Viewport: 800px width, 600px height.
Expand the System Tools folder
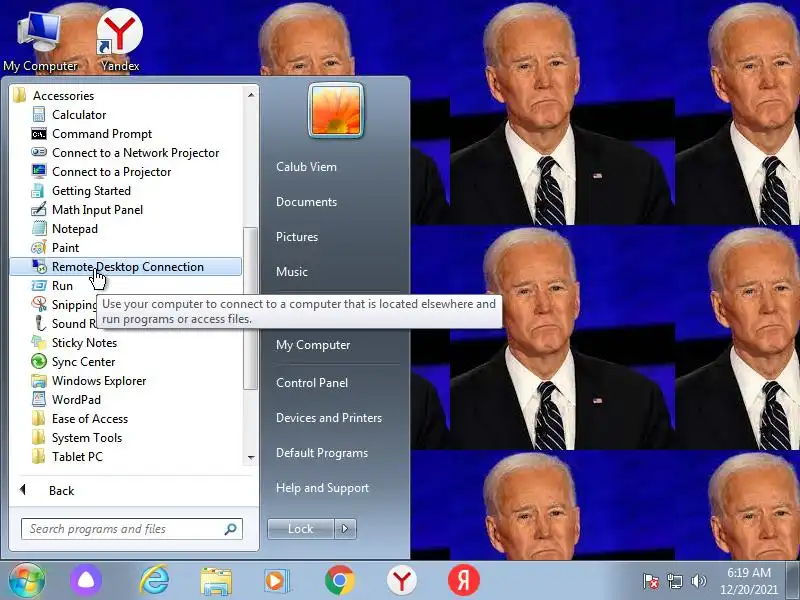pyautogui.click(x=78, y=438)
